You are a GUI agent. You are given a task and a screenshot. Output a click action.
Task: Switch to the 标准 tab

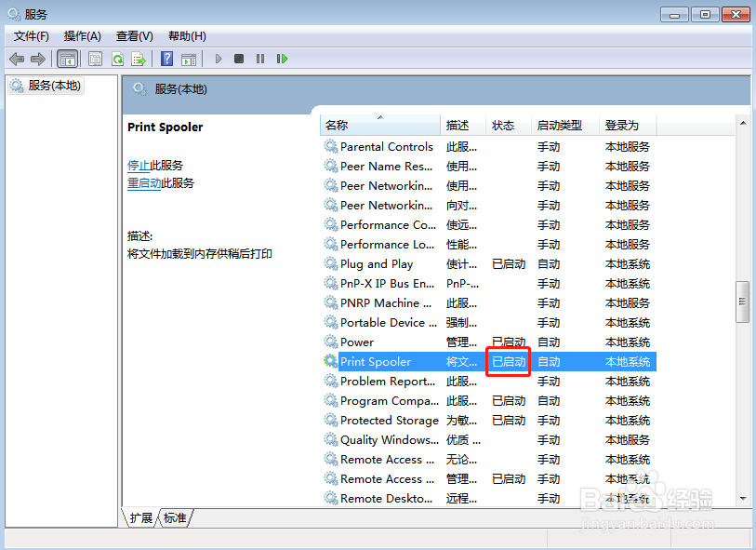tap(174, 518)
